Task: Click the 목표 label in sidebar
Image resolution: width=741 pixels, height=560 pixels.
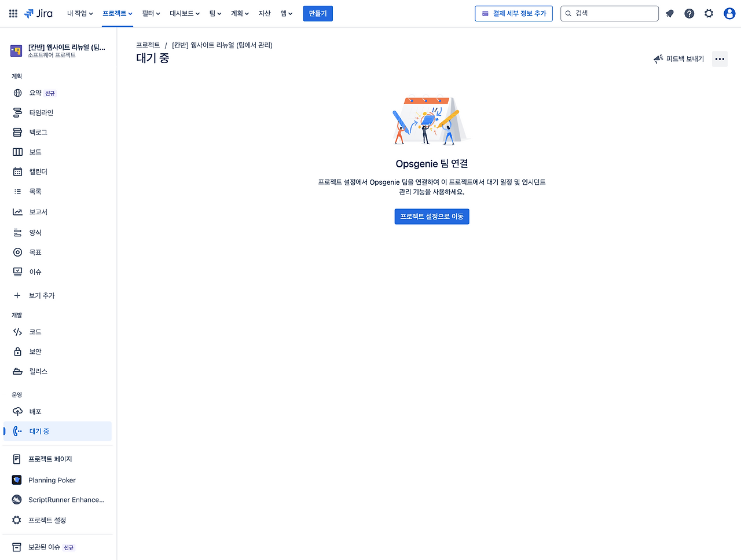Action: click(35, 252)
